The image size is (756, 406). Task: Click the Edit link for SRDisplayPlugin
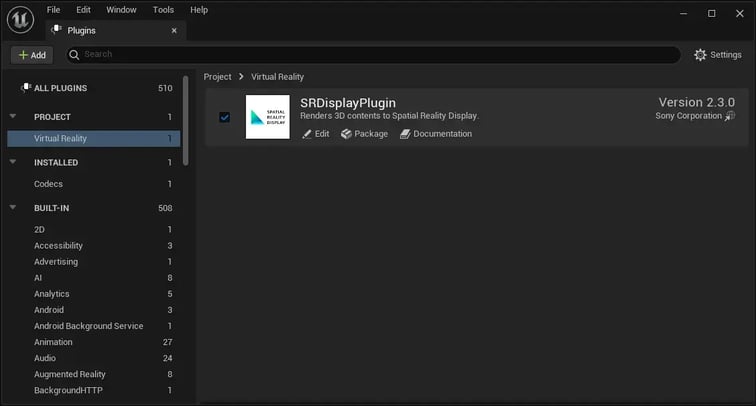pos(316,134)
